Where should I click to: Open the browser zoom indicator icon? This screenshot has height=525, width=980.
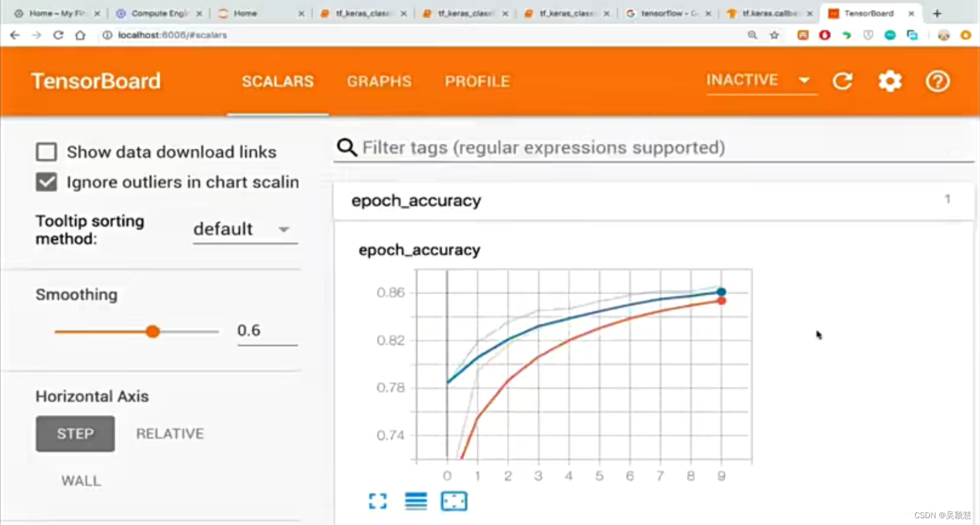click(753, 35)
